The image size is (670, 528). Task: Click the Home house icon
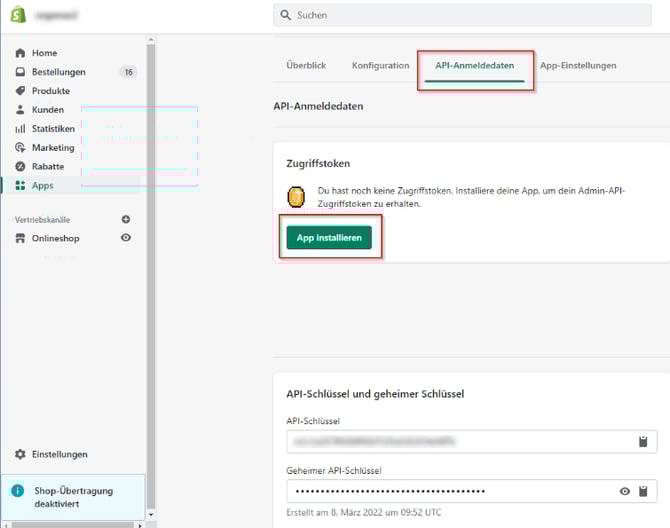click(x=20, y=53)
